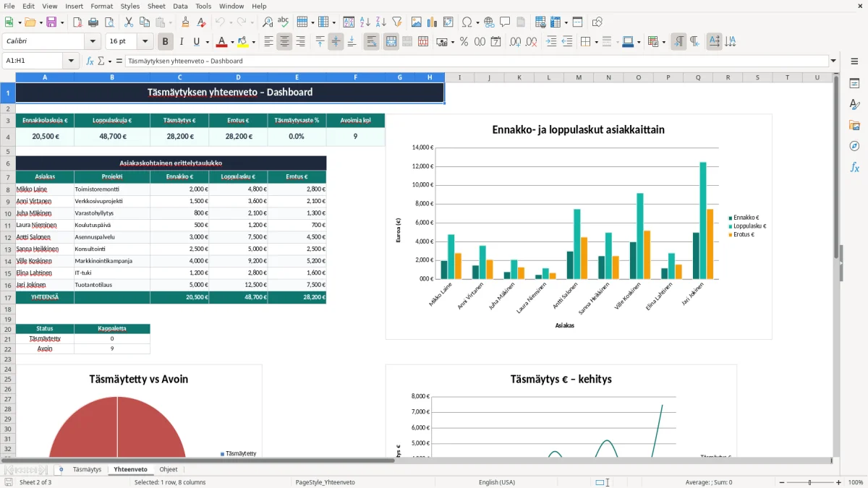The width and height of the screenshot is (868, 488).
Task: Click Insert Comment speech bubble icon
Action: click(505, 22)
